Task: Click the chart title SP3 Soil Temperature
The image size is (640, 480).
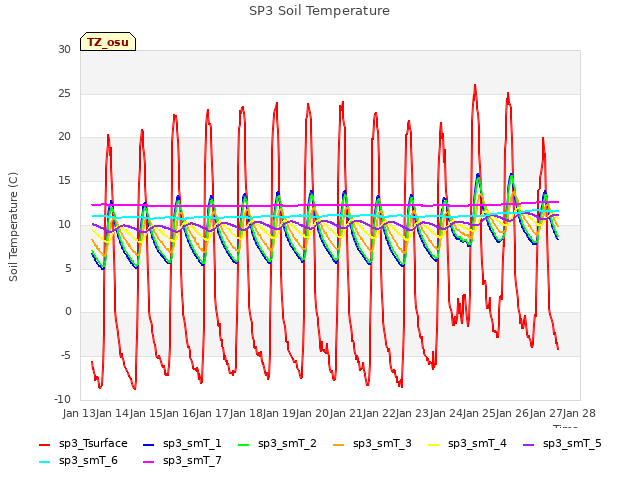Action: (x=320, y=11)
